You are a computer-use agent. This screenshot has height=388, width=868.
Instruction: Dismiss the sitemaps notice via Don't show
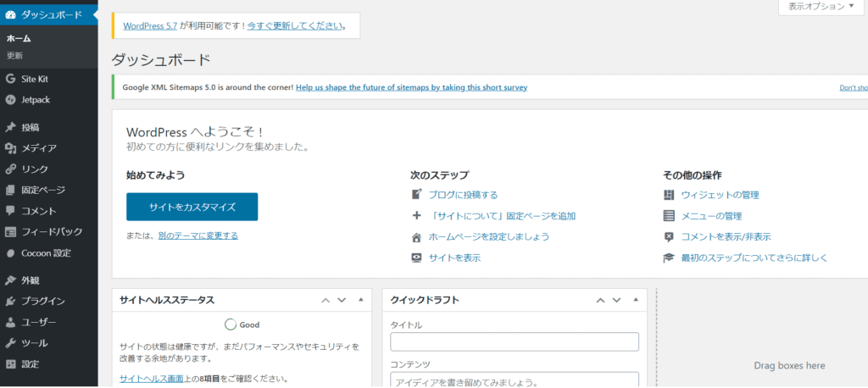[x=854, y=87]
